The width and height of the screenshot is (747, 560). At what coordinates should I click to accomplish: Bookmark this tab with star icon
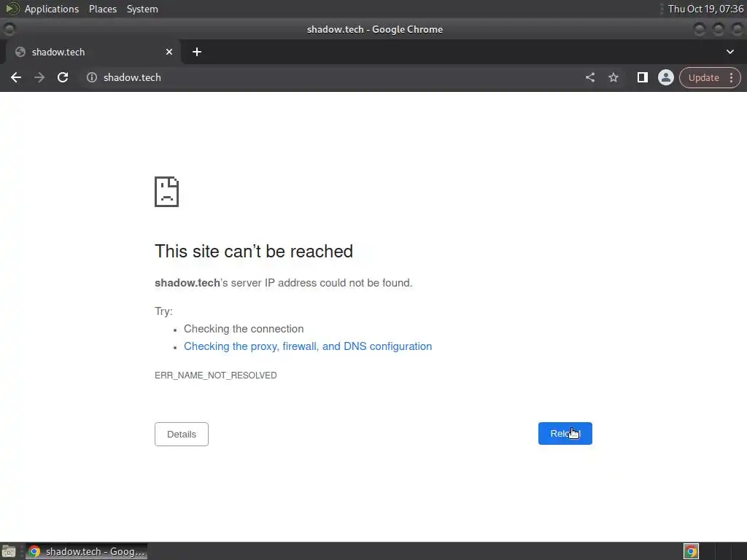(613, 77)
